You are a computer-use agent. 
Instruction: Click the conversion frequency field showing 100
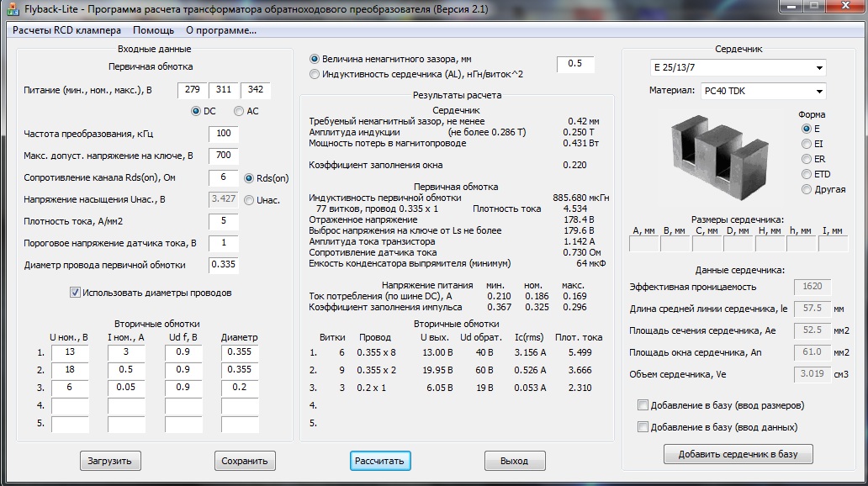[223, 134]
